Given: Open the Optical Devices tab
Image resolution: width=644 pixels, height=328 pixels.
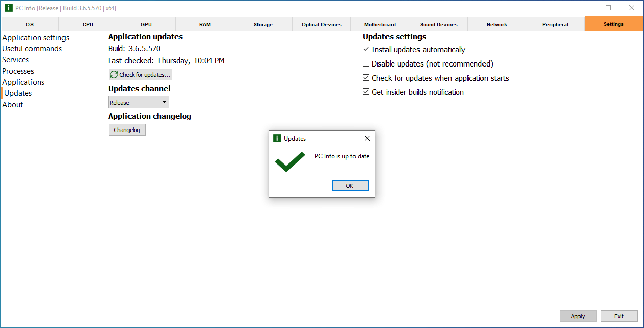Looking at the screenshot, I should (321, 24).
